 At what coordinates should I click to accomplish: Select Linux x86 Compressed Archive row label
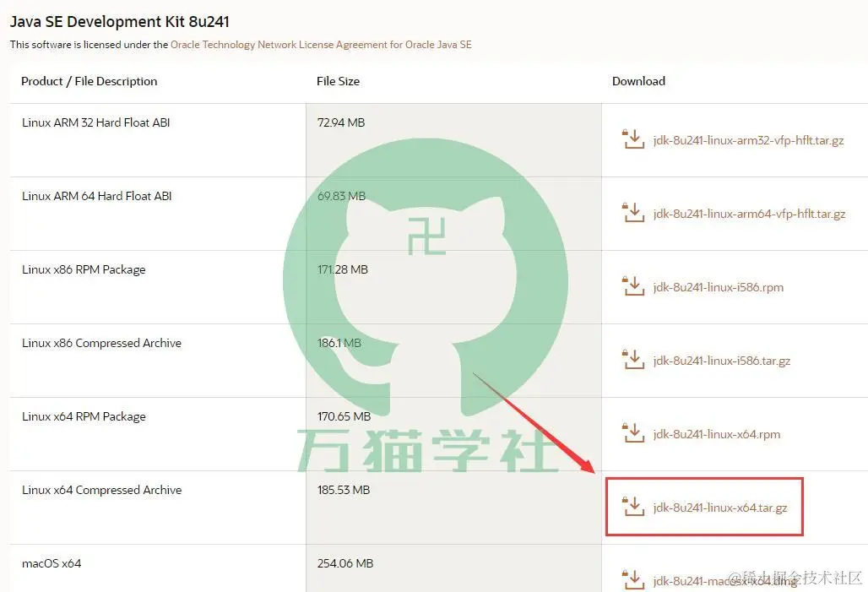[x=102, y=344]
